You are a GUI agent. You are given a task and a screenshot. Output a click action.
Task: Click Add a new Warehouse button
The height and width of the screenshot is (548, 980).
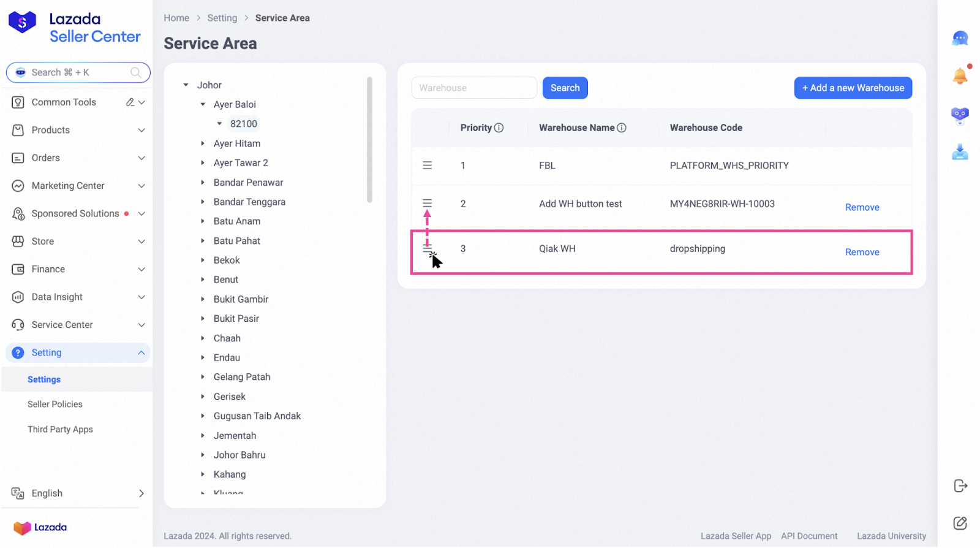coord(852,88)
